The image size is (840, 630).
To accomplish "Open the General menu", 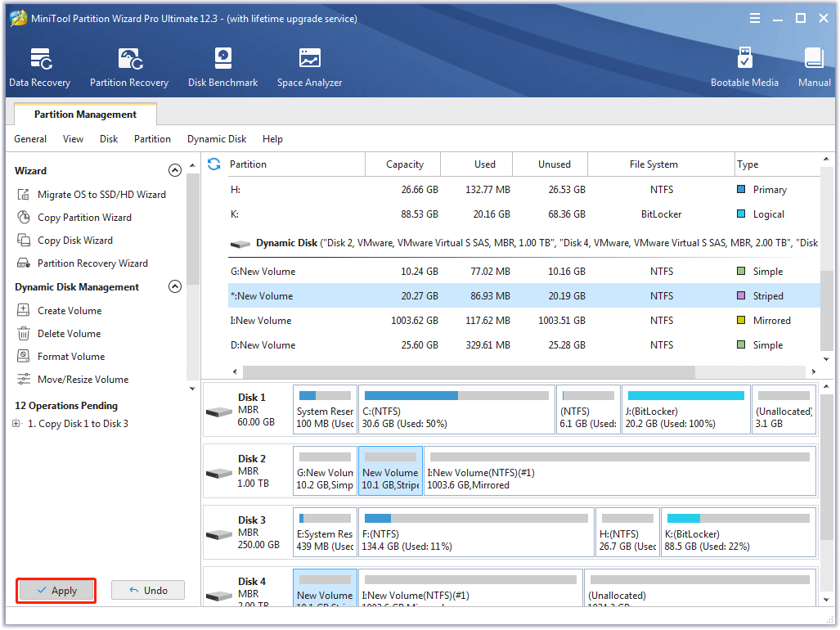I will pos(30,139).
